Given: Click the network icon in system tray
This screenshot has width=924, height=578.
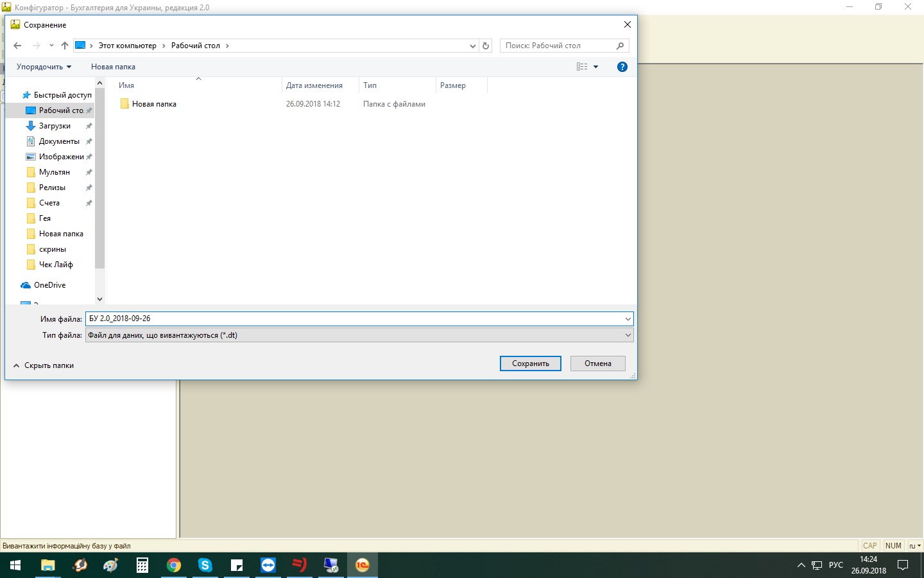Looking at the screenshot, I should tap(817, 565).
